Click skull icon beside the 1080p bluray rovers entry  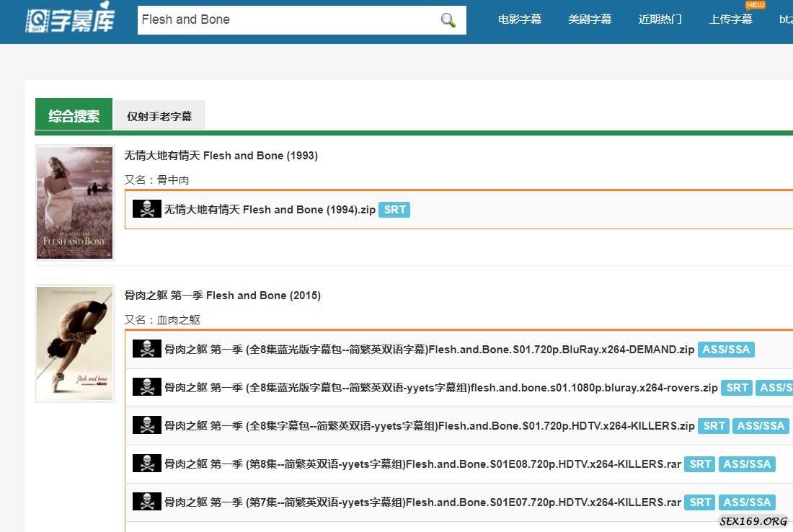(146, 387)
